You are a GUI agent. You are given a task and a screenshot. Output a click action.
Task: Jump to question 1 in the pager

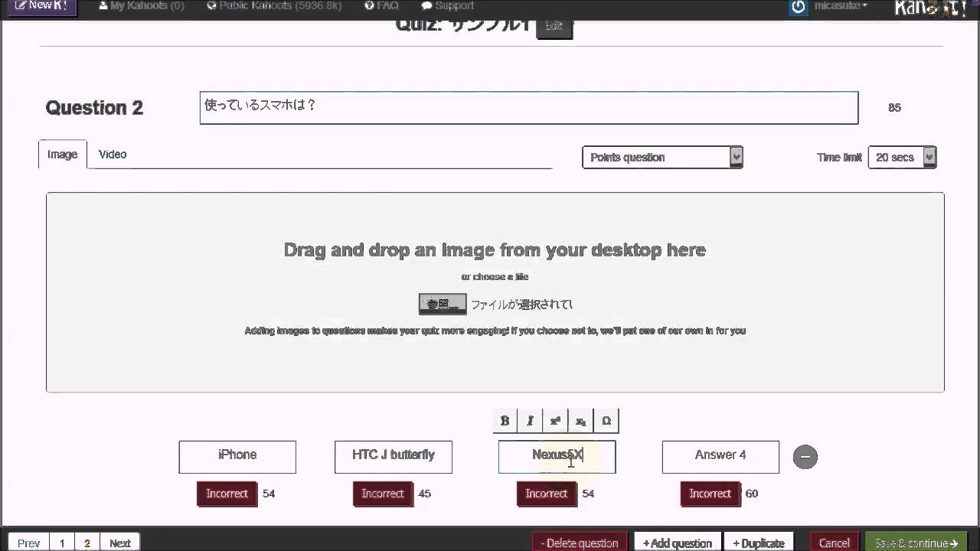pyautogui.click(x=62, y=543)
